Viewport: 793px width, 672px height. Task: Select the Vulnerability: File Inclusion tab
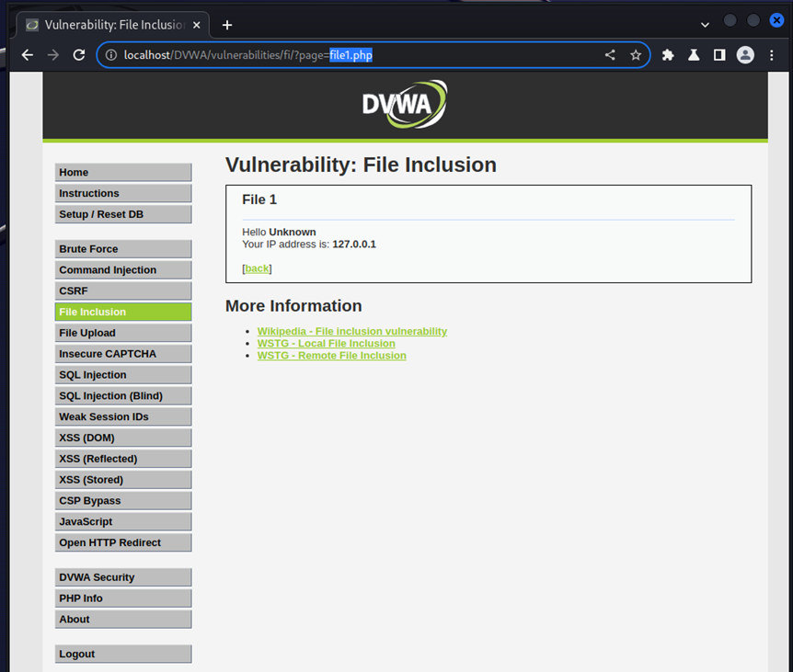tap(113, 25)
